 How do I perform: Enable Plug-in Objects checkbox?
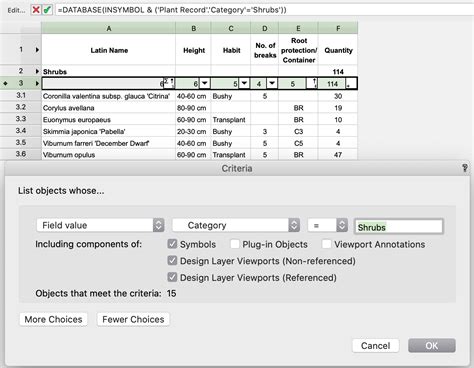235,244
